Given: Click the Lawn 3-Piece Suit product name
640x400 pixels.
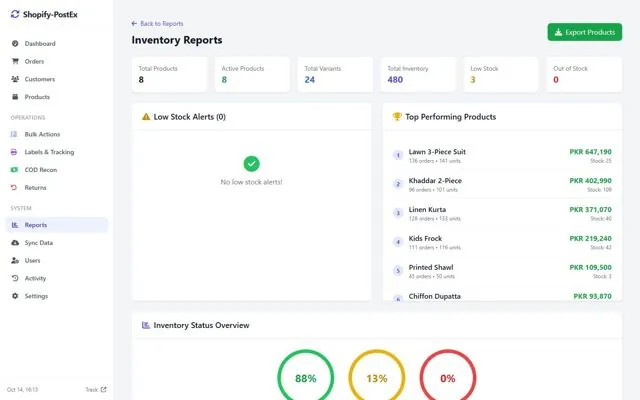Looking at the screenshot, I should (x=437, y=152).
